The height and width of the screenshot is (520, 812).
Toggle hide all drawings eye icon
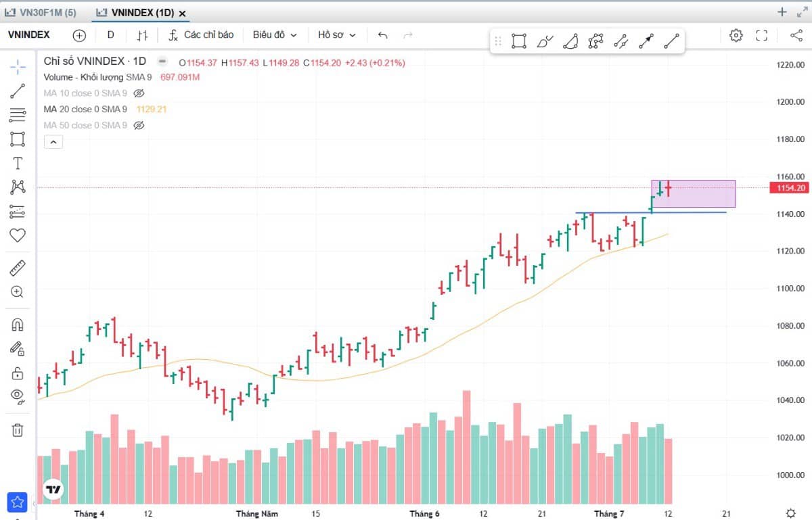(x=18, y=396)
